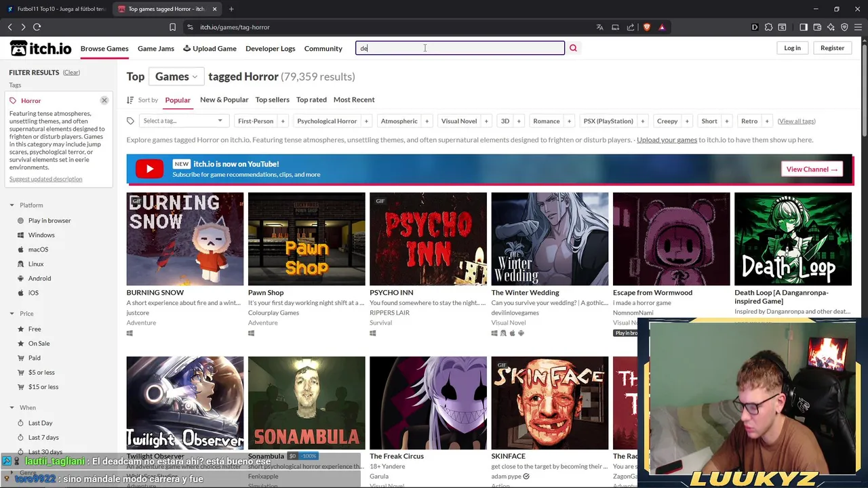
Task: Open the translate page icon
Action: [x=599, y=27]
